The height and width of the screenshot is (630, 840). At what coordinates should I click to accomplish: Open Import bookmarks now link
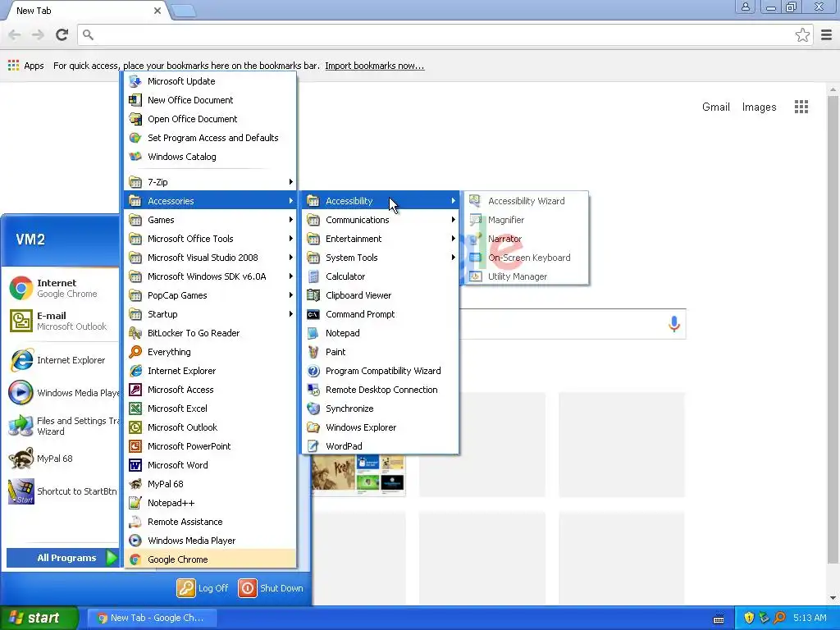(x=374, y=66)
